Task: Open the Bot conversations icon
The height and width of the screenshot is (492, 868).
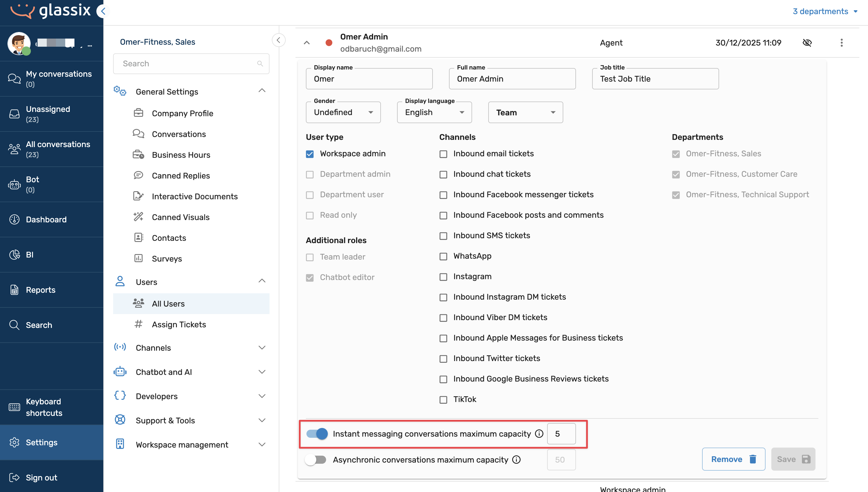Action: 14,185
